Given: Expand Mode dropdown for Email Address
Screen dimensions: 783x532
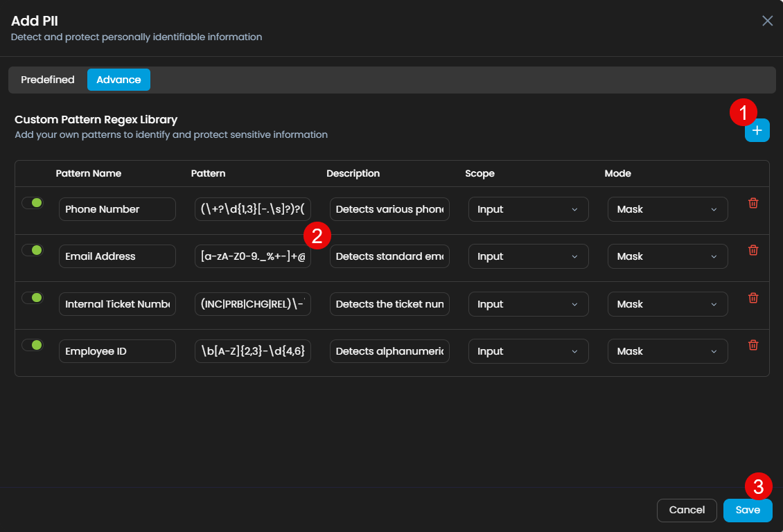Looking at the screenshot, I should tap(667, 256).
